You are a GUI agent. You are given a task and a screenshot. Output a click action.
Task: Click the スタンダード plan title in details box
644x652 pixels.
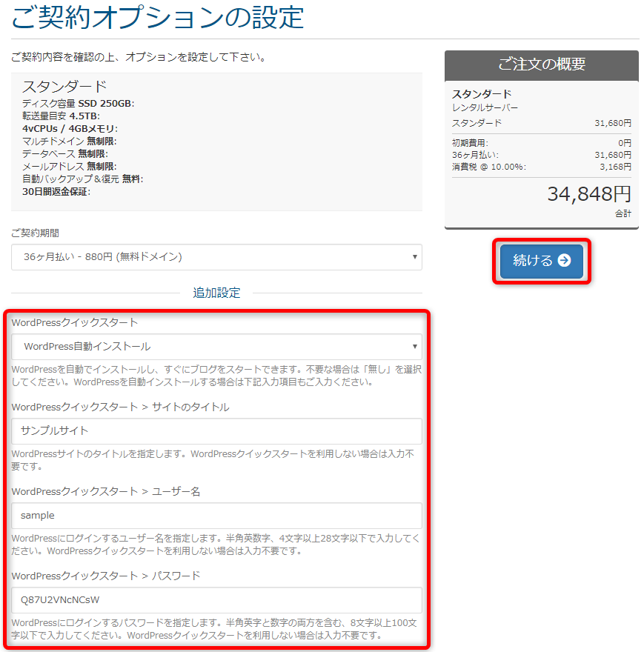click(64, 87)
